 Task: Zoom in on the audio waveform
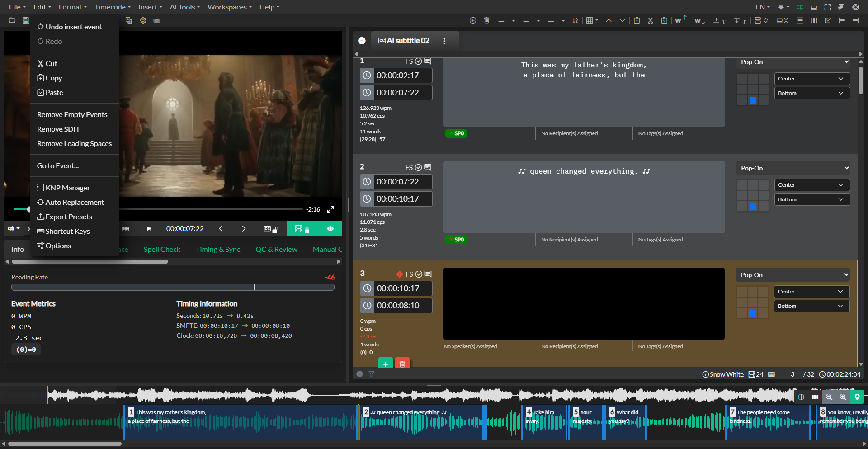(x=843, y=397)
